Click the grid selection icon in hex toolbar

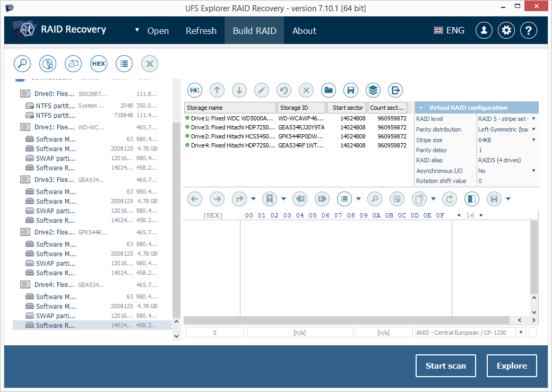[x=397, y=199]
